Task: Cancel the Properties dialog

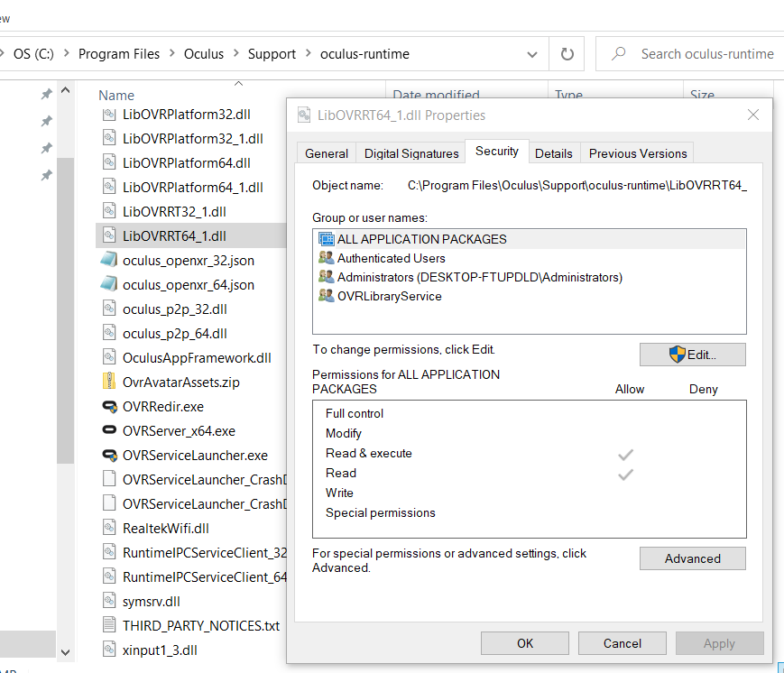Action: click(622, 643)
